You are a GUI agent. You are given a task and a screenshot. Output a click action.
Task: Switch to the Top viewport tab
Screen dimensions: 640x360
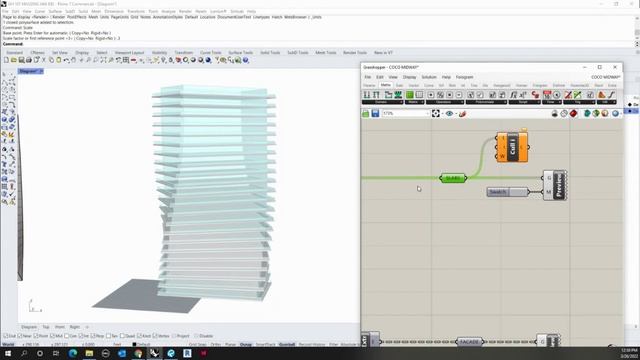pos(46,327)
